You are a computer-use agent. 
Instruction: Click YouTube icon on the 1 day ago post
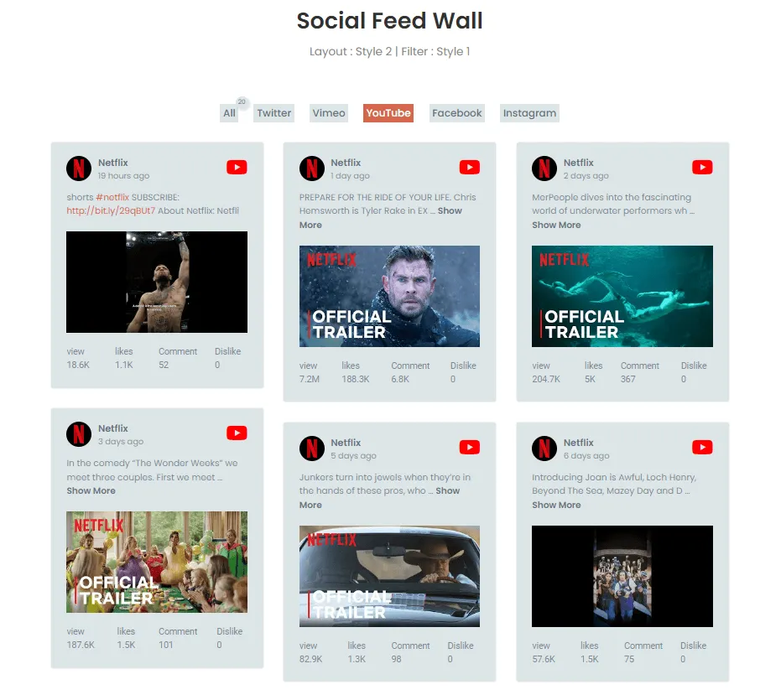(469, 168)
